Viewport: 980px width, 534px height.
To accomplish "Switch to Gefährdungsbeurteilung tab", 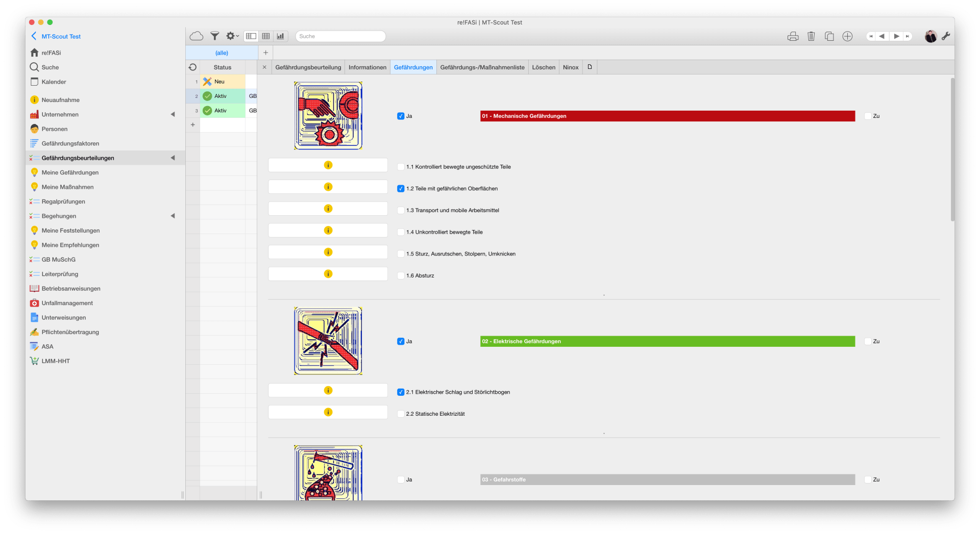I will [x=308, y=67].
